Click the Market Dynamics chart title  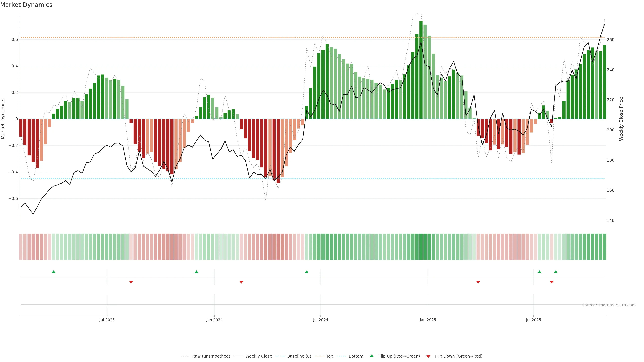(x=26, y=5)
